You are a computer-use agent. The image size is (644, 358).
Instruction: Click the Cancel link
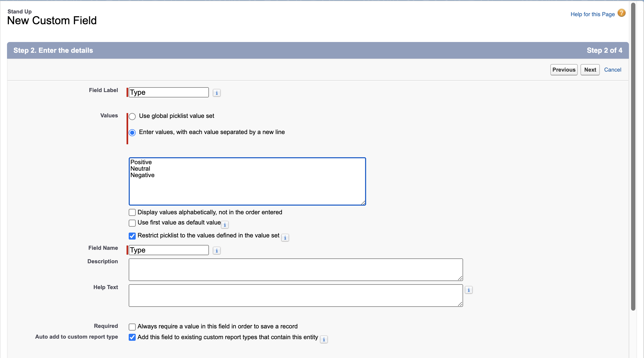point(612,70)
